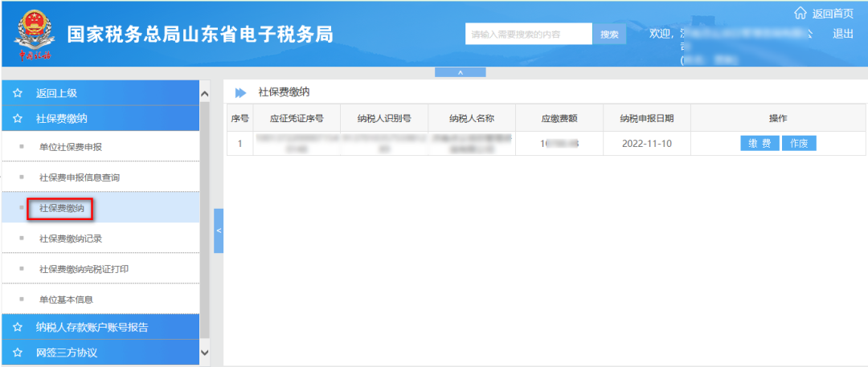Open 单位社保费申报 menu item
This screenshot has width=868, height=367.
[x=71, y=147]
